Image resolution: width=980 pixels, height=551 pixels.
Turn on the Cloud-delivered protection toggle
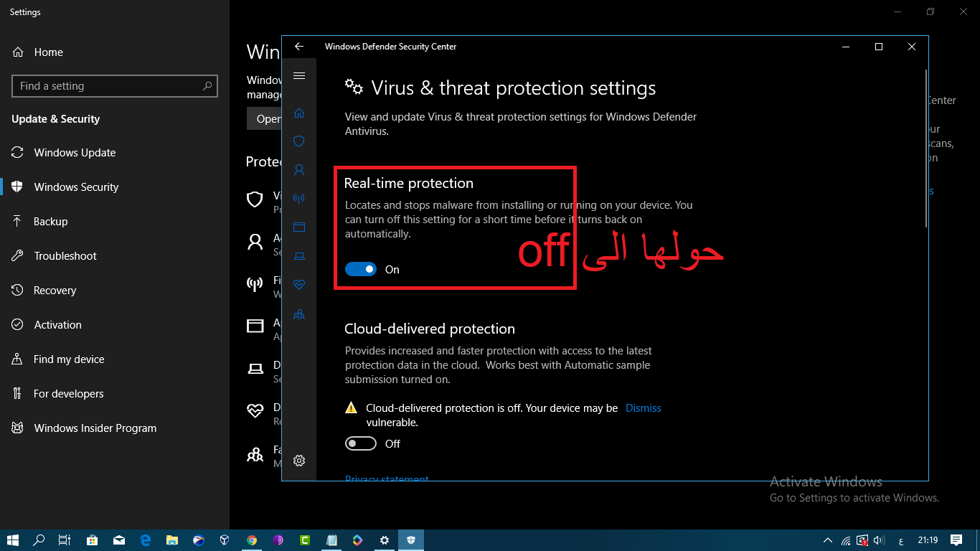361,443
